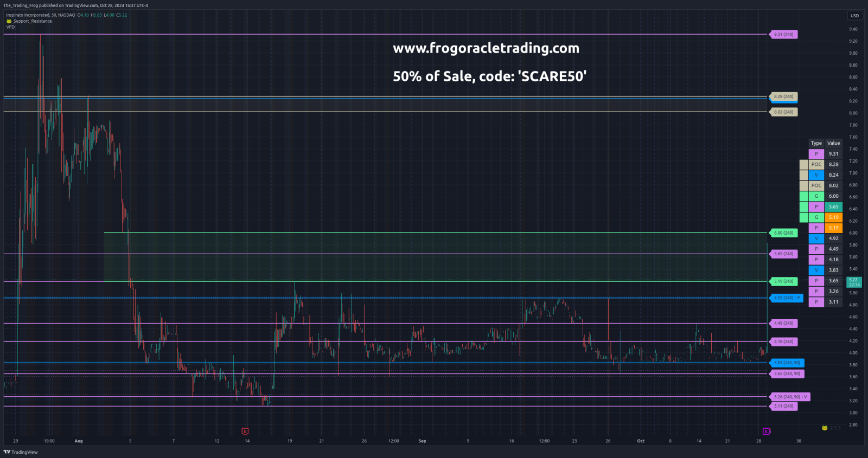Click the current price tag 5.22
Viewport: 868px width, 458px height.
[x=854, y=282]
